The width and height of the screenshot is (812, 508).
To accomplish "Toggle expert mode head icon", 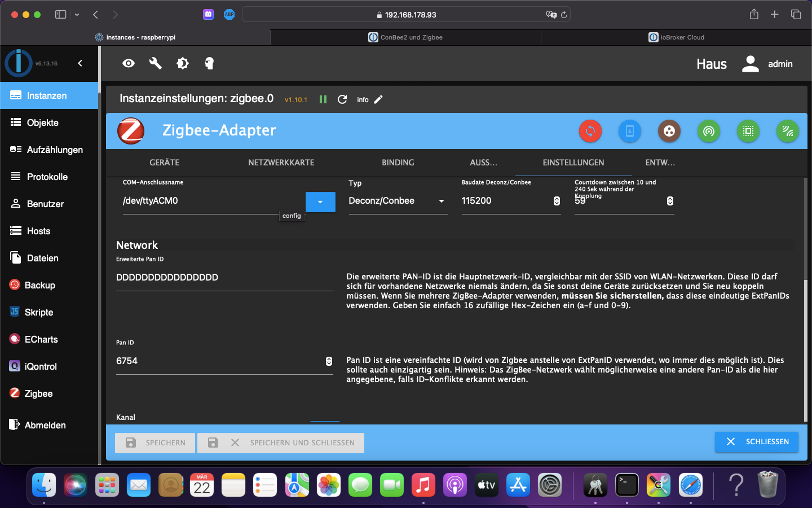I will point(209,63).
